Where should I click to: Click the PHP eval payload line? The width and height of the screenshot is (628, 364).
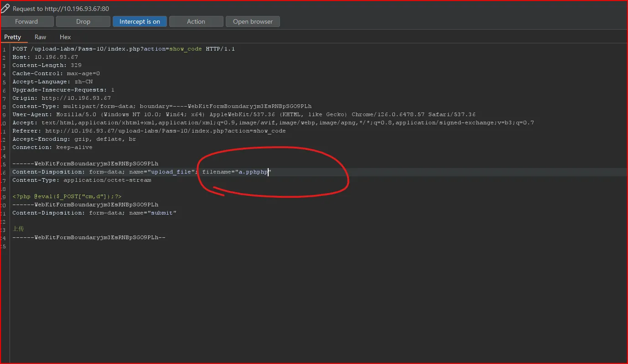click(x=67, y=196)
